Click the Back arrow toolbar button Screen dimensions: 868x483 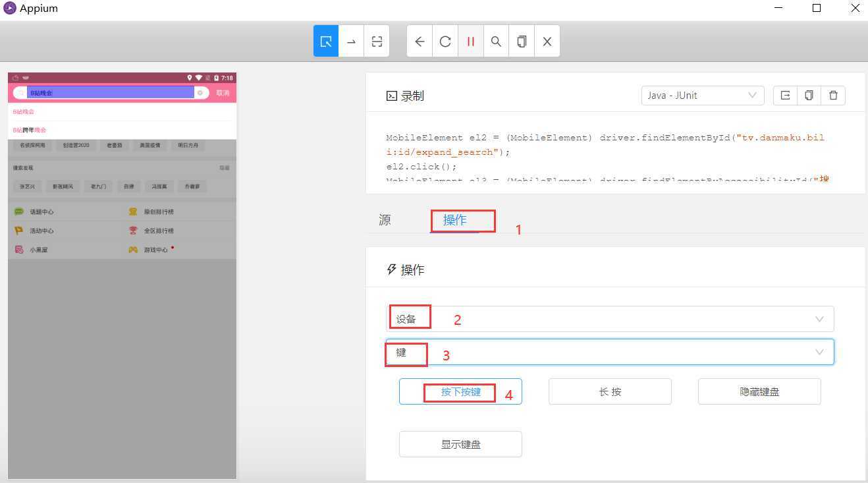point(420,42)
